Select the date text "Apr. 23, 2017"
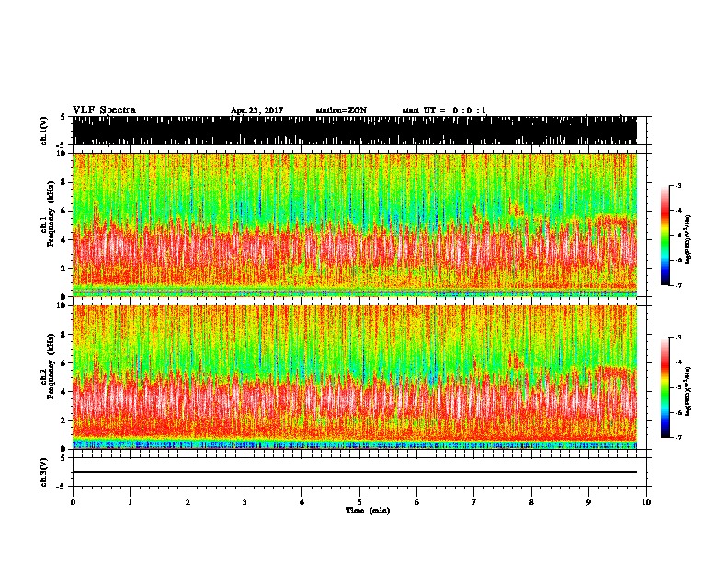728x563 pixels. click(x=256, y=110)
